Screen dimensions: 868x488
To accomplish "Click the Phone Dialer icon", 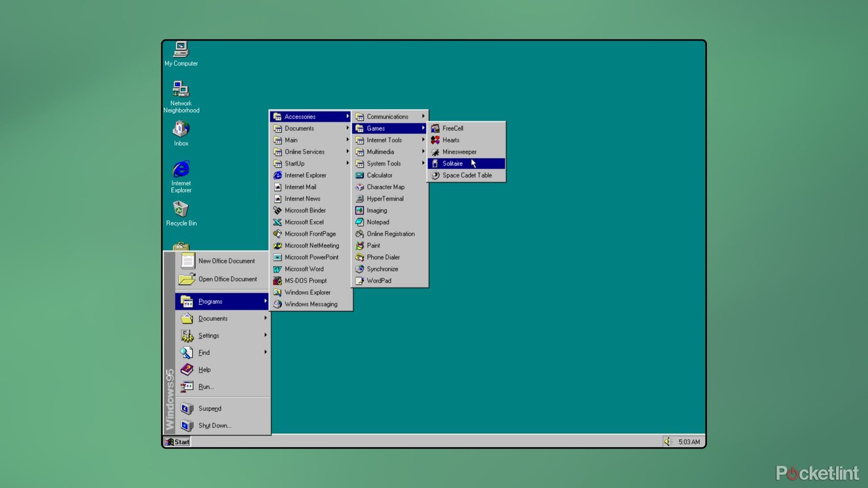I will [x=359, y=258].
